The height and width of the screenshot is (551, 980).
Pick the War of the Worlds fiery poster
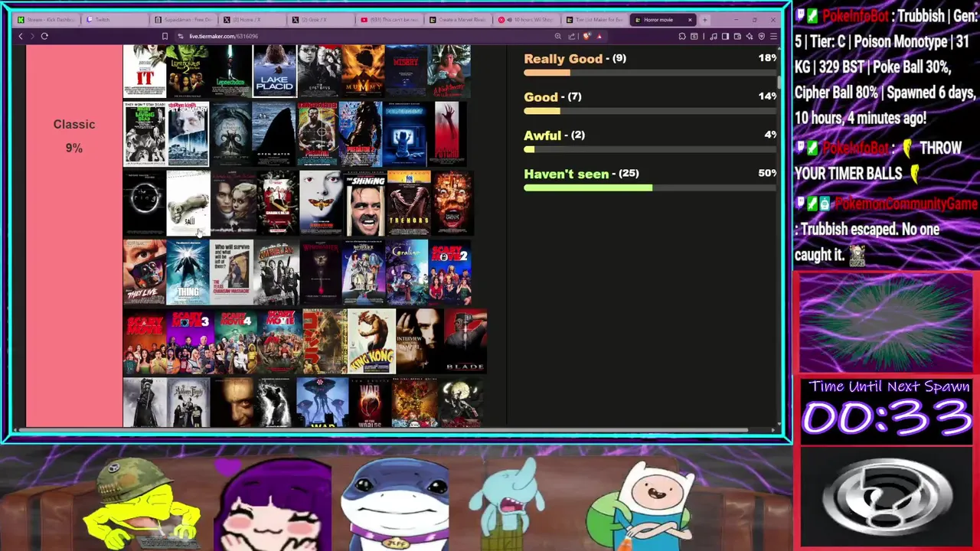(x=370, y=403)
